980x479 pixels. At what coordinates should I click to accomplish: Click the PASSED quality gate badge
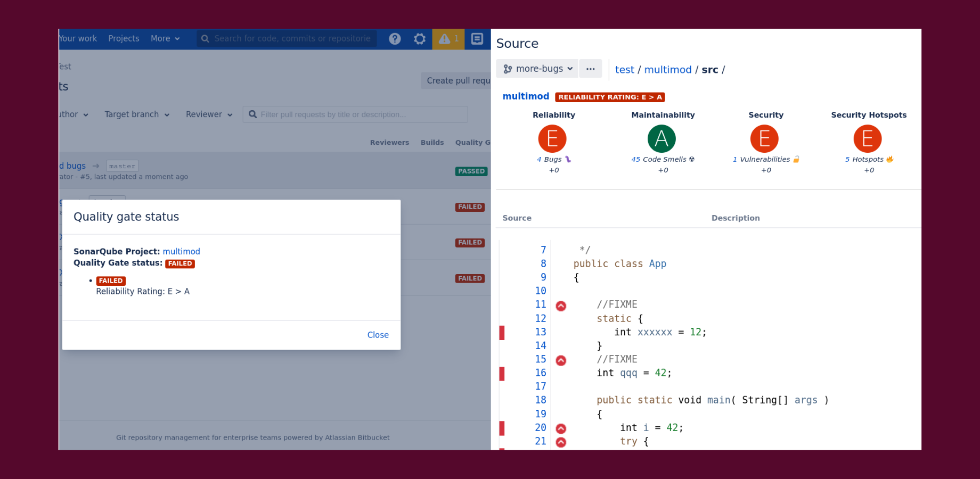pos(471,171)
